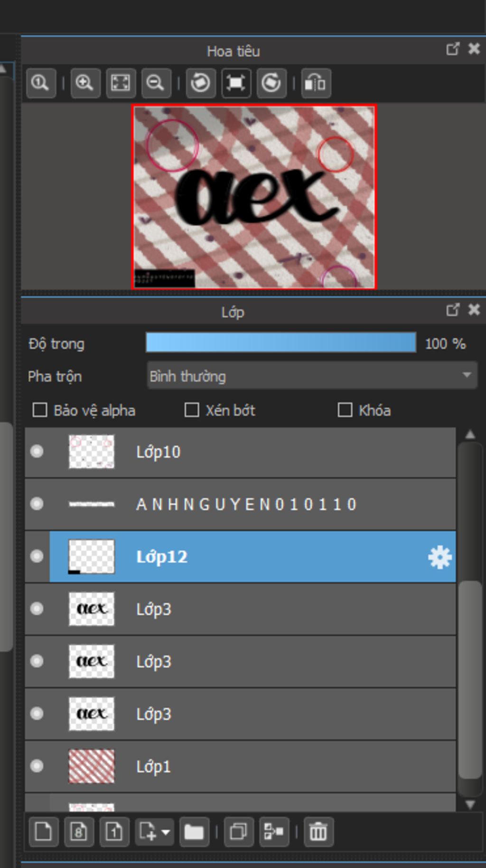This screenshot has height=868, width=486.
Task: Hide the Lớp10 layer visibility
Action: [37, 451]
